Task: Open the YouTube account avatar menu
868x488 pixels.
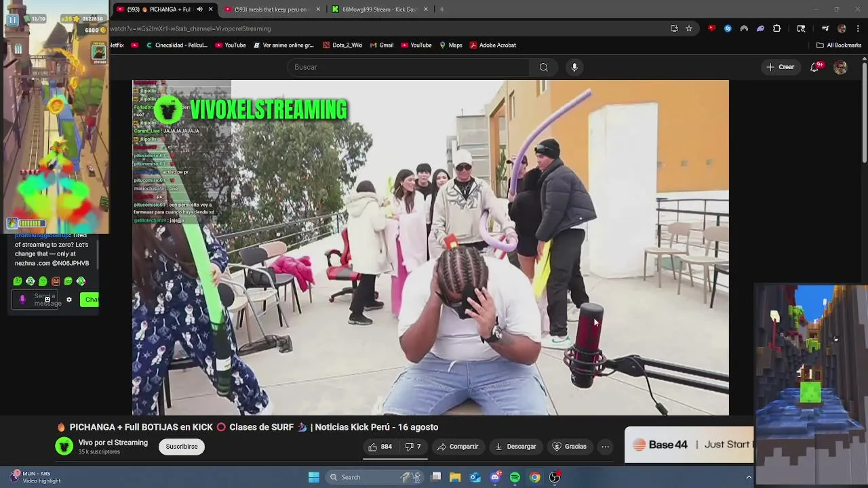Action: [x=840, y=67]
